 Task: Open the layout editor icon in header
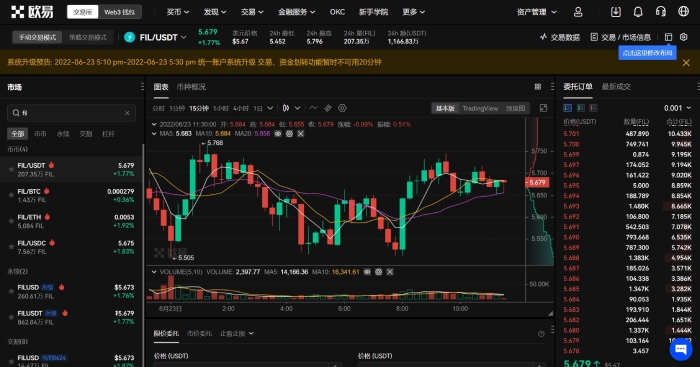point(668,37)
